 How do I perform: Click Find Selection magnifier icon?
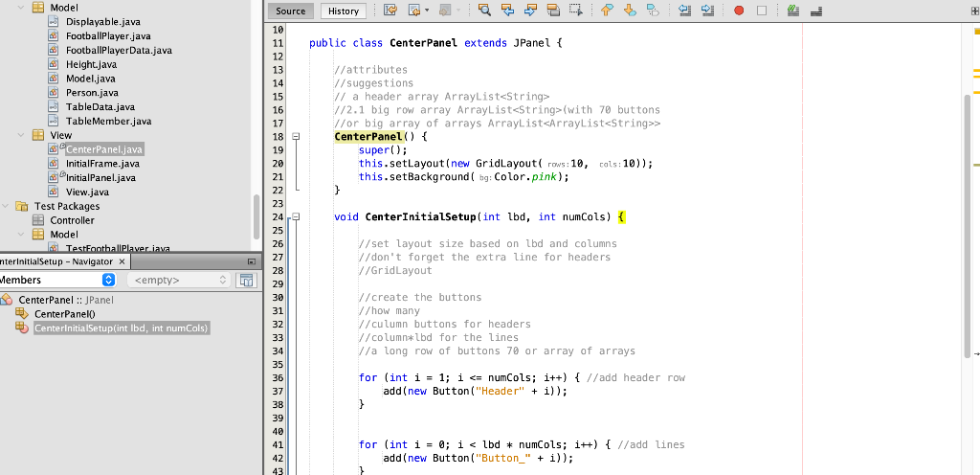[x=483, y=11]
